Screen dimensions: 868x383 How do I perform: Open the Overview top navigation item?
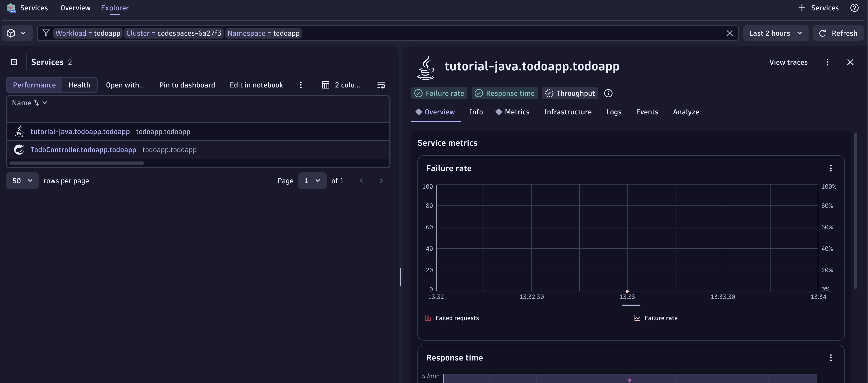point(75,8)
